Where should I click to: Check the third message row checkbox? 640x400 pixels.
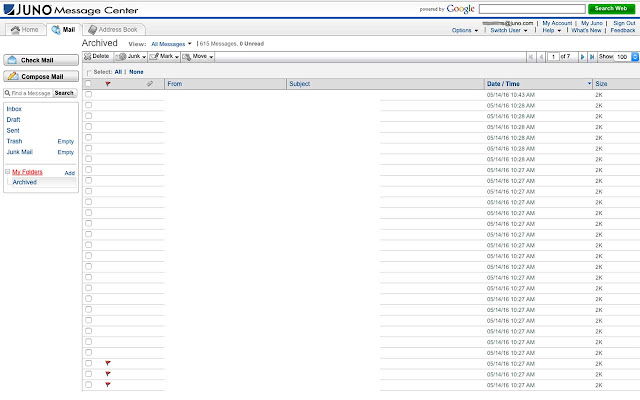89,116
